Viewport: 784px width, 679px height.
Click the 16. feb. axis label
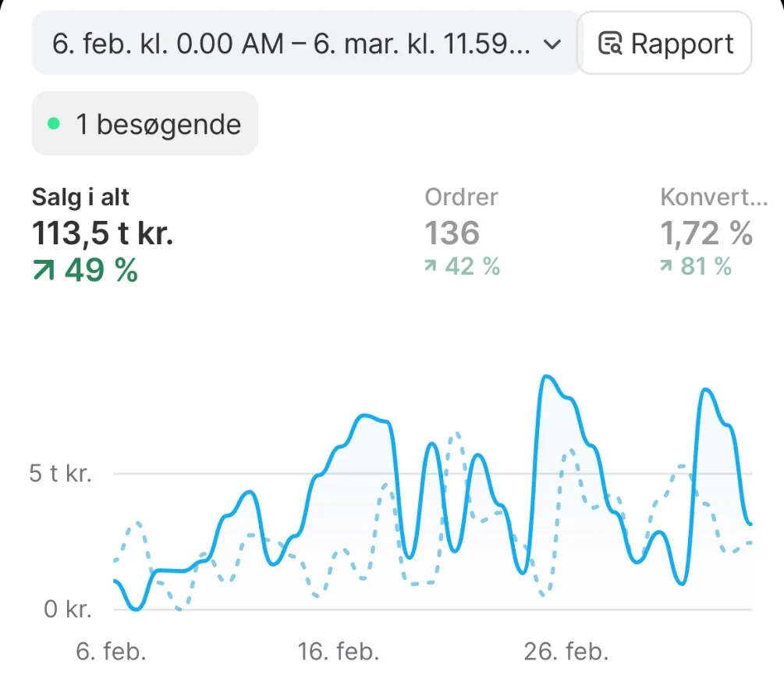(339, 652)
